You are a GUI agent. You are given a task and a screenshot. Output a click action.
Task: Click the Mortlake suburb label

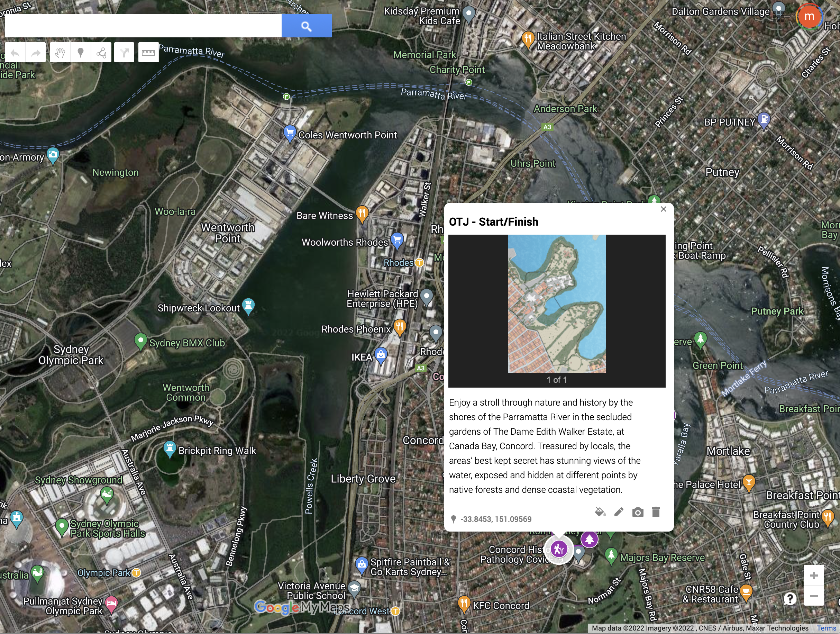pos(728,451)
